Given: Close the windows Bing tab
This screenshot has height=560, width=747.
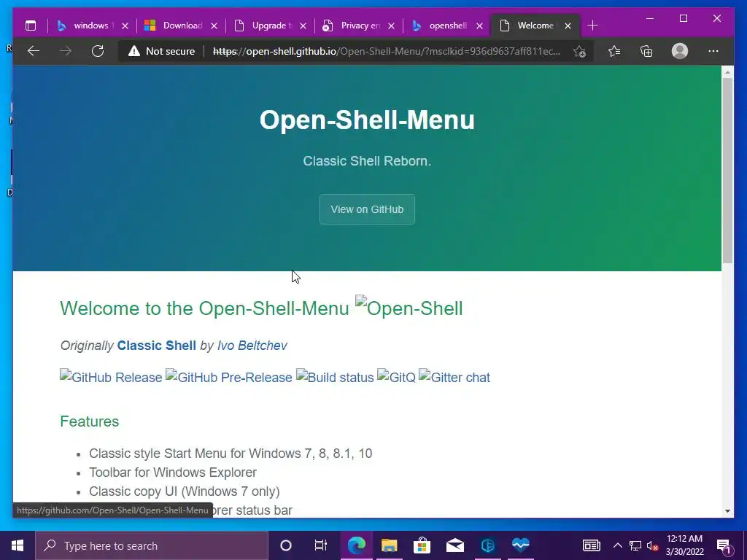Looking at the screenshot, I should [x=125, y=26].
